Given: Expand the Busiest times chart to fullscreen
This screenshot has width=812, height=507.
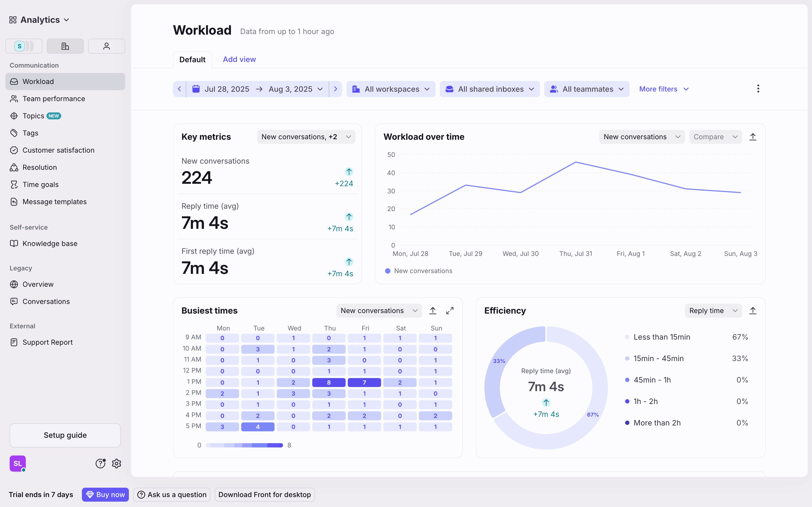Looking at the screenshot, I should [x=450, y=311].
